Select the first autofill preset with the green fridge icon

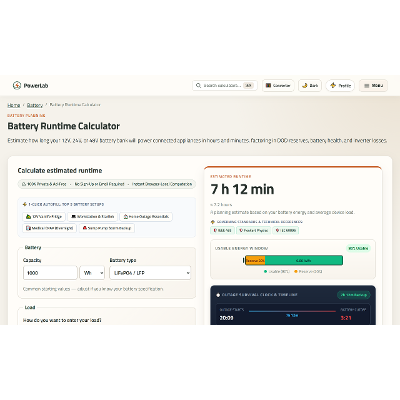[x=44, y=217]
